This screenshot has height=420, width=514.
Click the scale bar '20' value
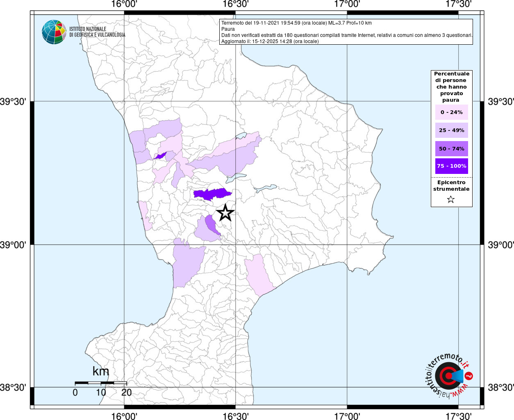click(127, 392)
